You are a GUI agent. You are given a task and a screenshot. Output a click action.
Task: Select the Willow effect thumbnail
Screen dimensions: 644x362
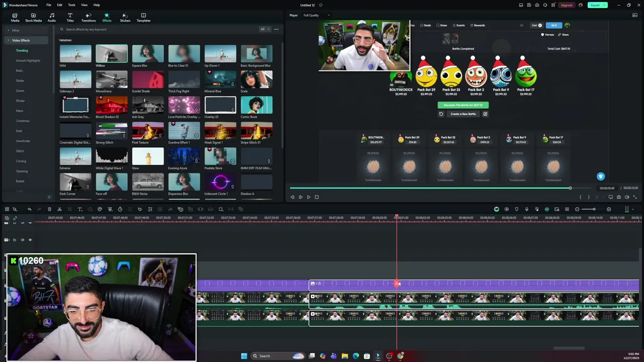(112, 53)
